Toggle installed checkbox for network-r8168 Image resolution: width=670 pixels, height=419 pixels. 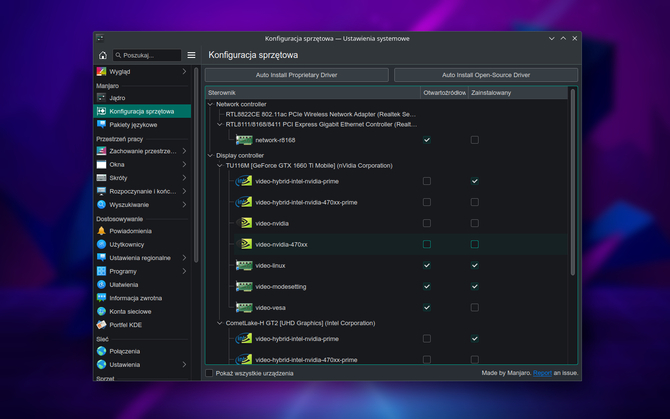474,140
